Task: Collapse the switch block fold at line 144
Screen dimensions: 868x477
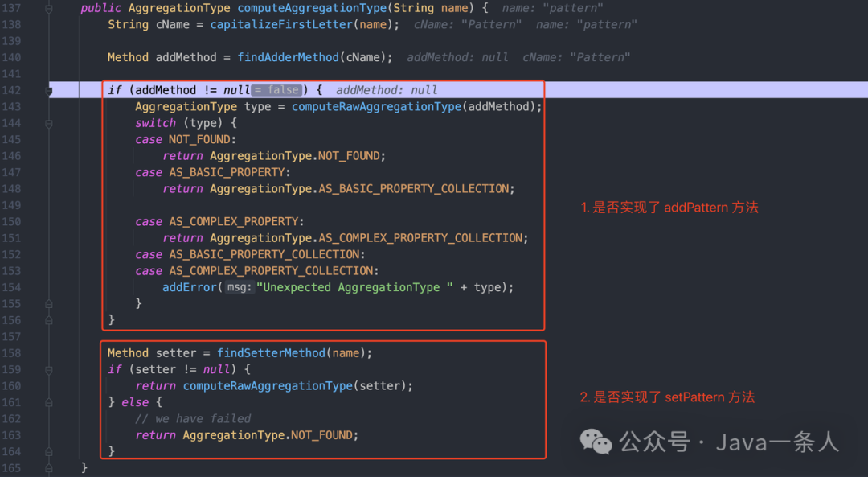Action: 49,123
